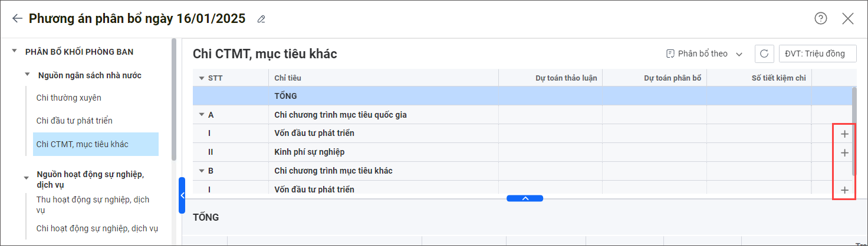Add a row under Kinh phí sự nghiệp
The image size is (868, 246).
844,152
